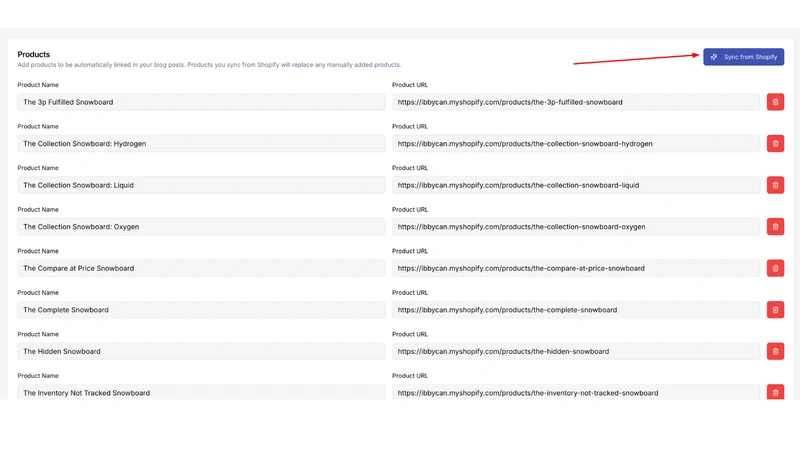Edit name field Collection Snowboard: Hydrogen
Screen dimensions: 800x450
pos(201,143)
